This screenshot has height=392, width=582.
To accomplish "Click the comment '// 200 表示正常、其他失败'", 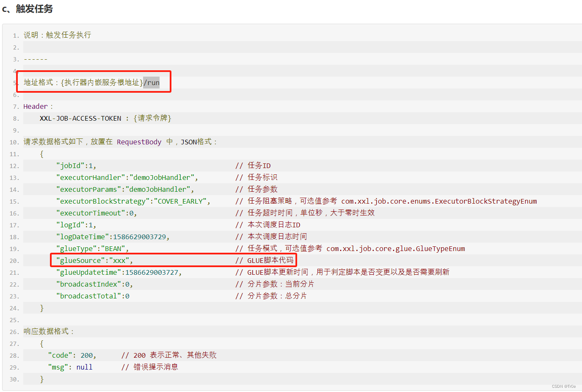I will tap(169, 355).
